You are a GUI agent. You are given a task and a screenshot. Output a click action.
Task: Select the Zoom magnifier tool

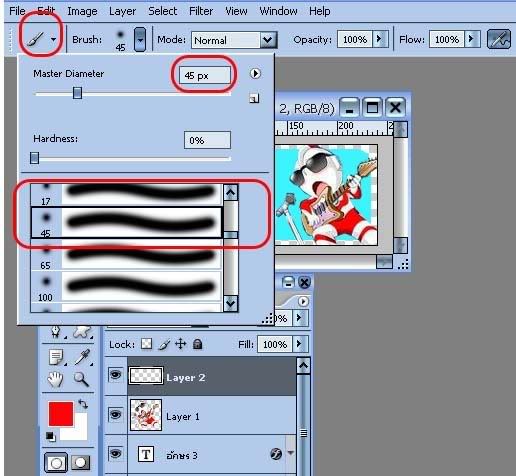(81, 380)
